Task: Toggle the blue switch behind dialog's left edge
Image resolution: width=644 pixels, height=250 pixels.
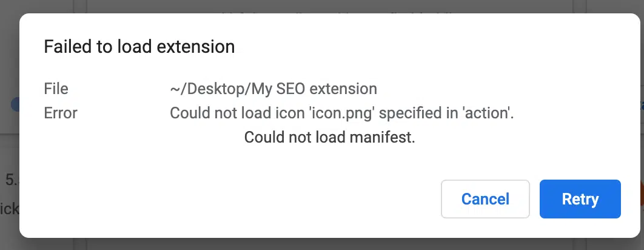Action: coord(15,104)
